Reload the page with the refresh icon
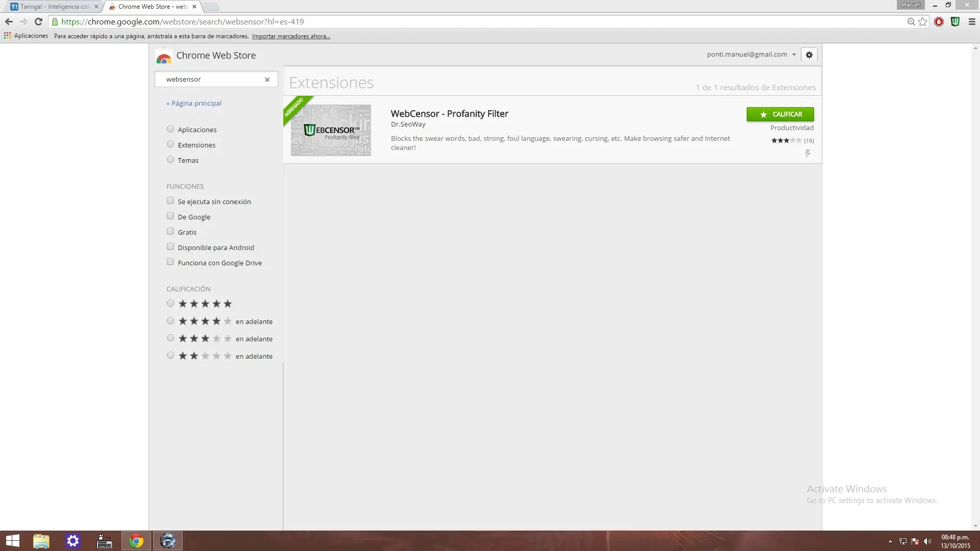Image resolution: width=980 pixels, height=551 pixels. pos(38,21)
